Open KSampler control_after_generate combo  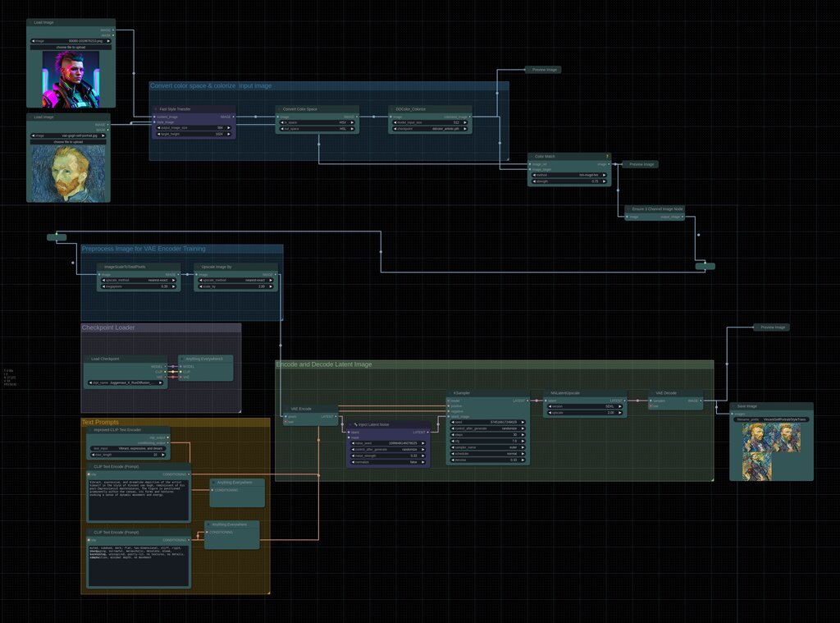point(487,428)
